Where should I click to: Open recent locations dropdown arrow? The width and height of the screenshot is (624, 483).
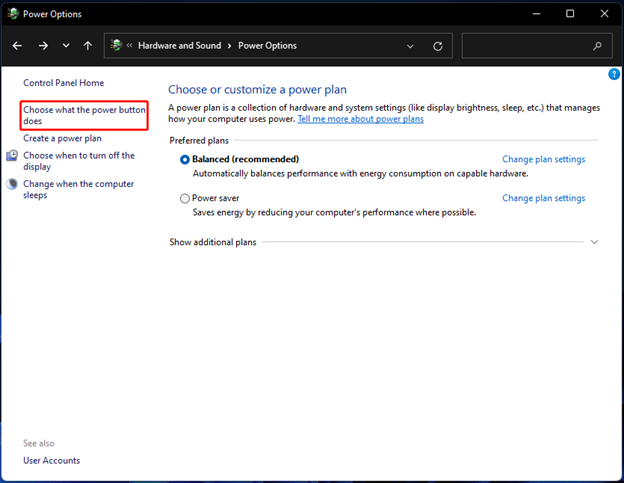(66, 46)
